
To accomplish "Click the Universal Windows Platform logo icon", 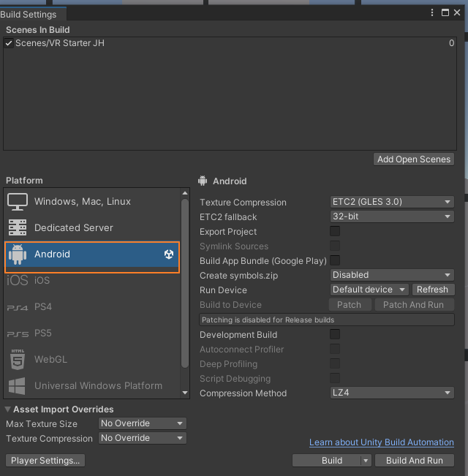I will click(x=17, y=386).
